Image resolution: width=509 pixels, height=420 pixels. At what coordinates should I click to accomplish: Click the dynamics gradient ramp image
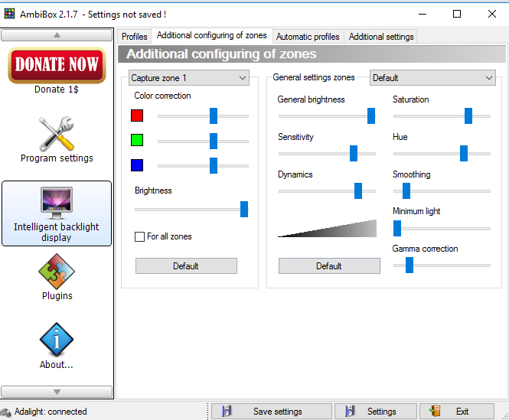click(328, 229)
